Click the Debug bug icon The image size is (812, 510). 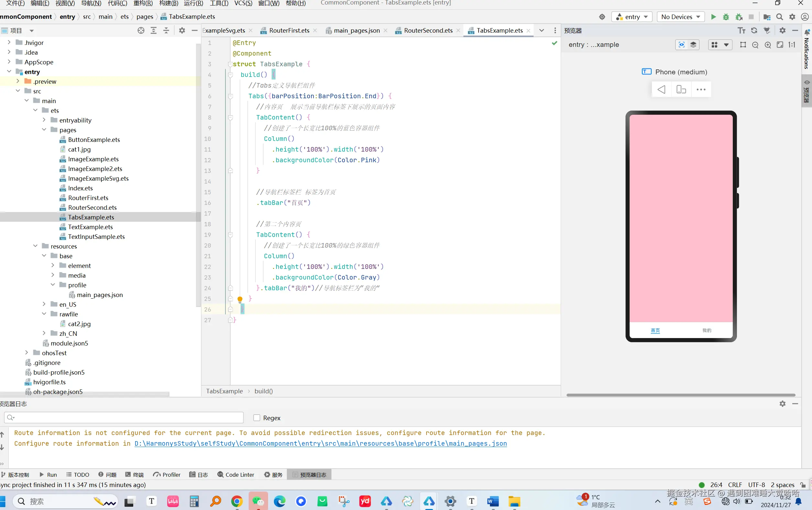pos(726,17)
